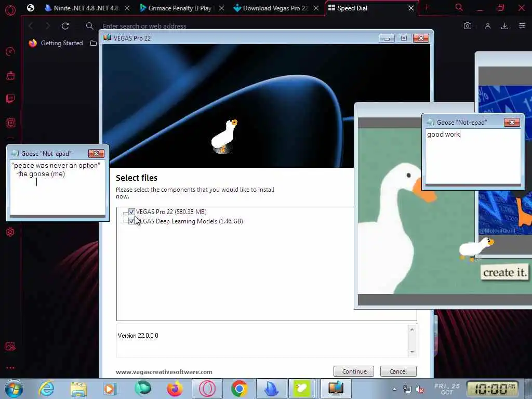This screenshot has height=399, width=532.
Task: Open Internet Explorer from the taskbar
Action: coord(46,389)
